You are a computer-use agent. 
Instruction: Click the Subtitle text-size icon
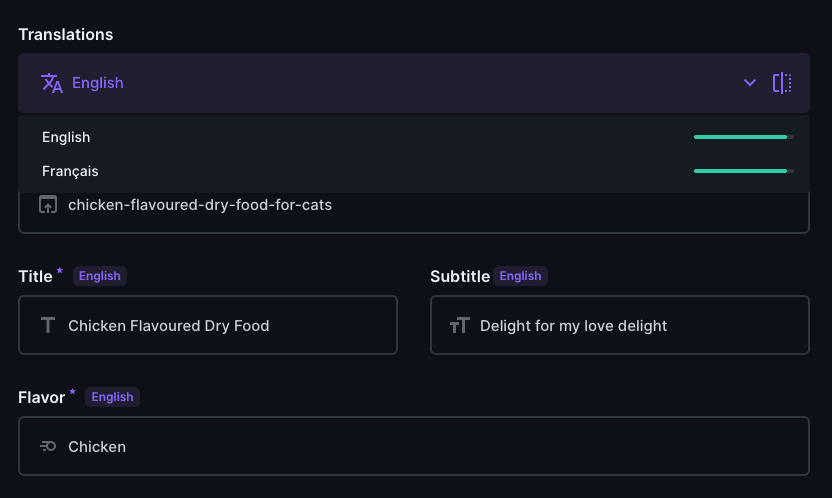[460, 325]
